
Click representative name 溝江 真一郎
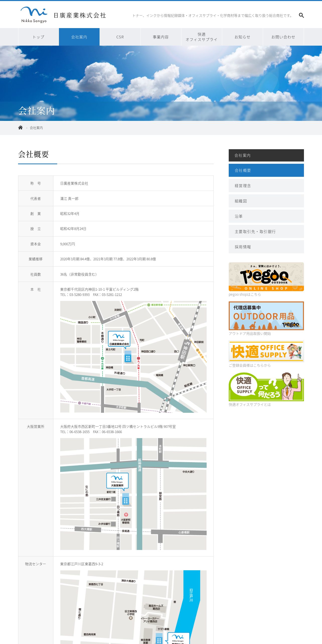click(69, 199)
